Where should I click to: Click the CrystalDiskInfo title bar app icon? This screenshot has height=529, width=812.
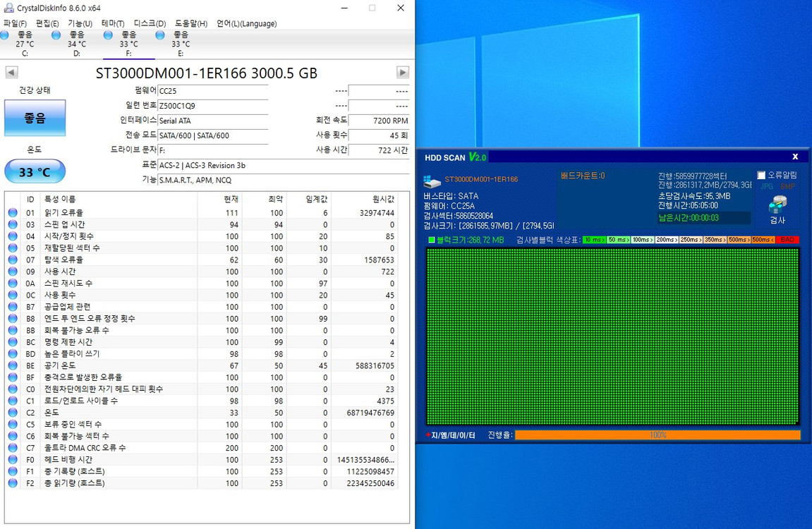(8, 8)
